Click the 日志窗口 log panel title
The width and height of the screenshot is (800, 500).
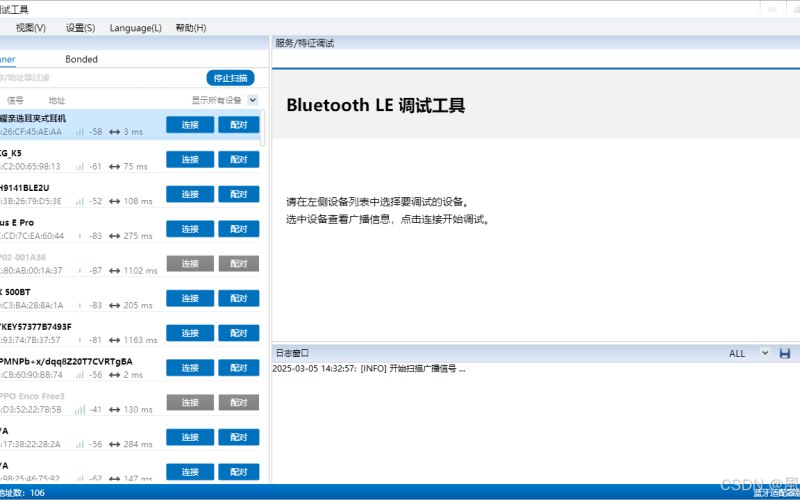tap(292, 353)
